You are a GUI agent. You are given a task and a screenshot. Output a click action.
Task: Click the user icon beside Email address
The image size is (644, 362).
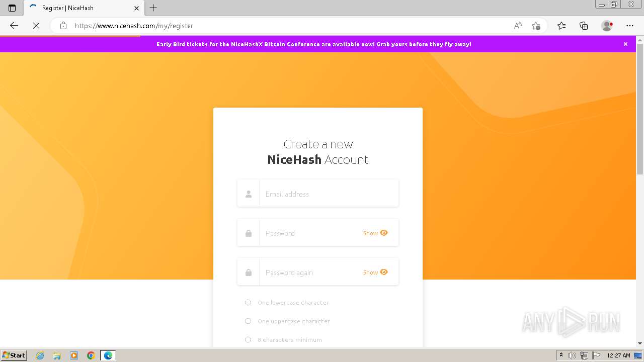coord(249,194)
